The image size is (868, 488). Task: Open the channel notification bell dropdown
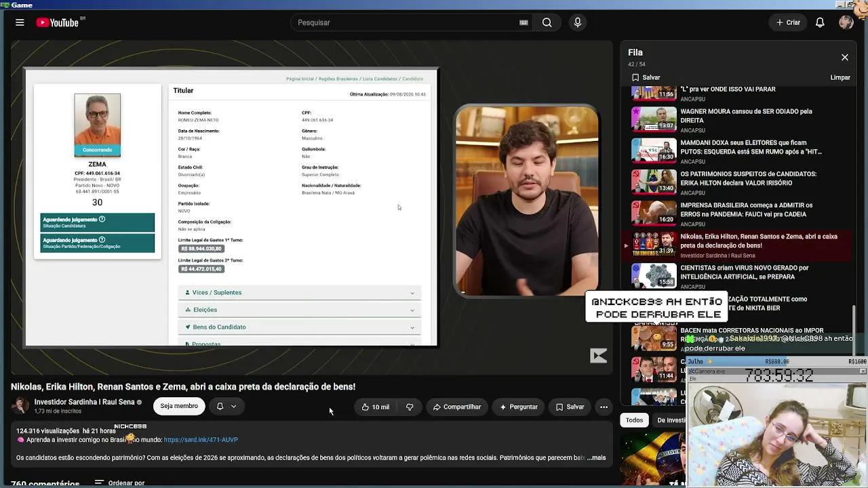point(226,406)
